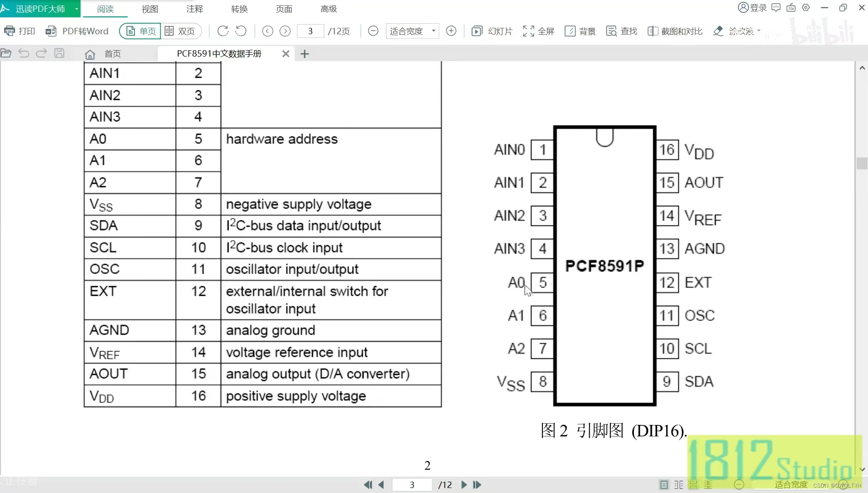Launch 截图和对比 screenshot and compare

(675, 31)
